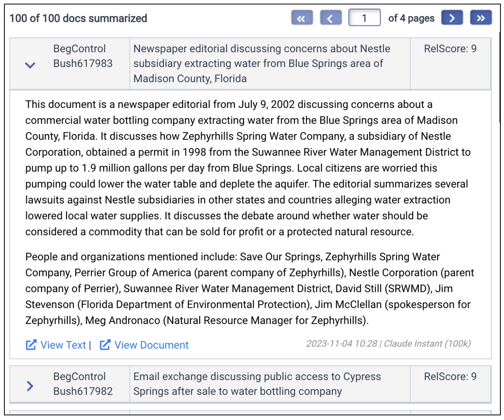Select the BegControl Bush617982 identifier

click(x=83, y=384)
